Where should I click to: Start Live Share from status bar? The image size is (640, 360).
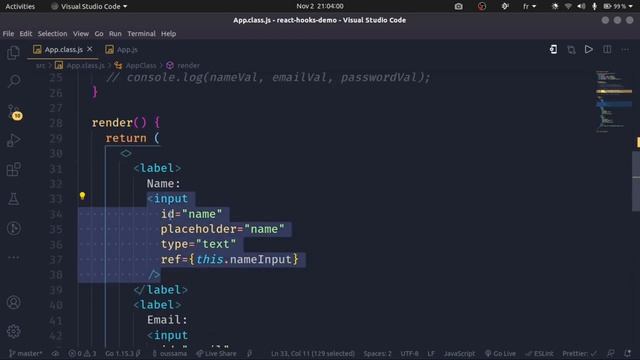click(216, 353)
